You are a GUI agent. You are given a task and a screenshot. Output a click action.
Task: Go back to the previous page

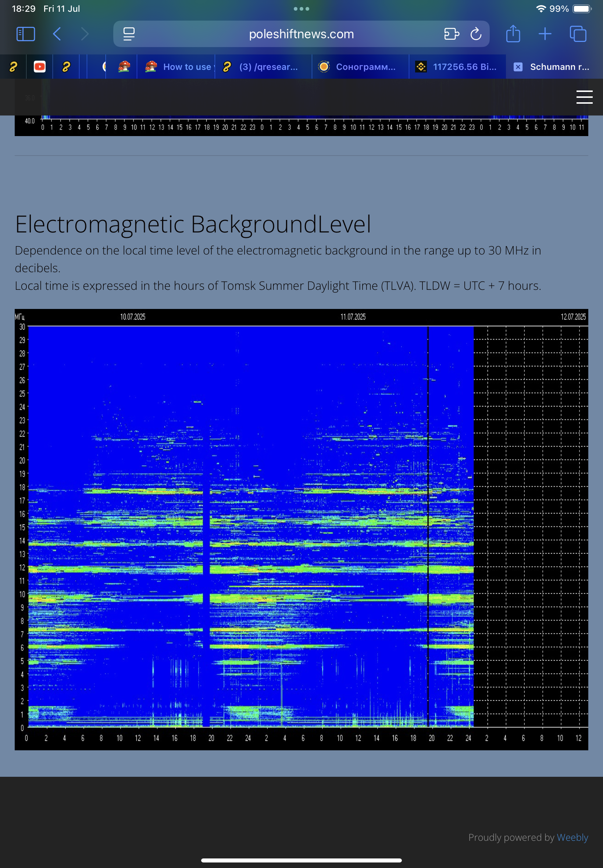(57, 34)
